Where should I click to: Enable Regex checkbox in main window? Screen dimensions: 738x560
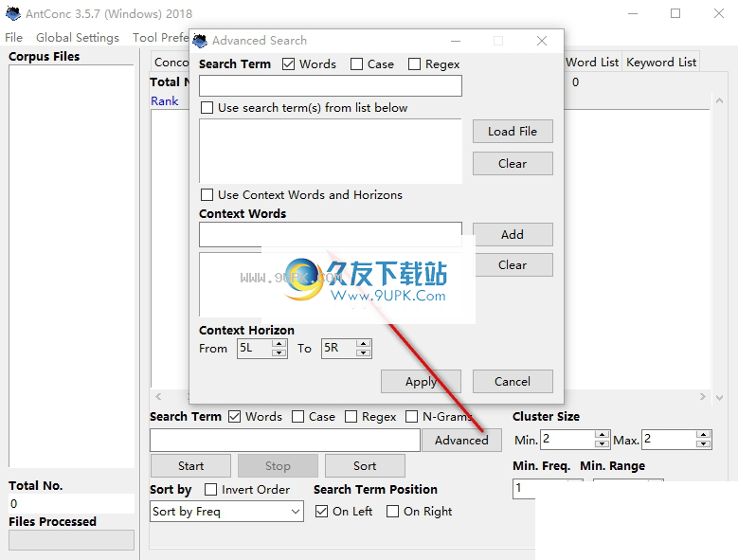[x=351, y=417]
